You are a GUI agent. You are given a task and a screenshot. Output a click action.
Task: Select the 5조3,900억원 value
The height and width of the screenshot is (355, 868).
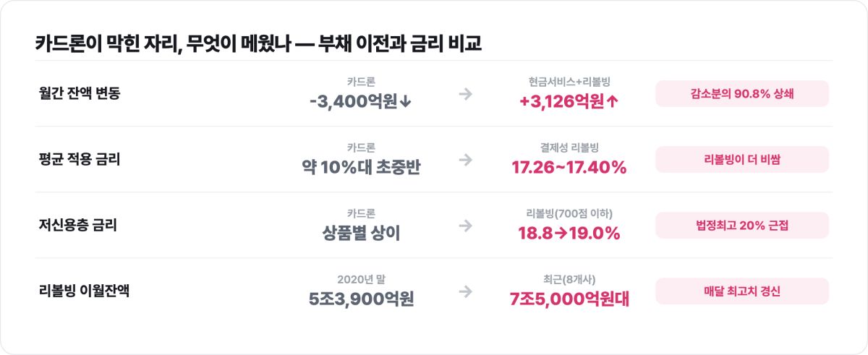pyautogui.click(x=361, y=299)
